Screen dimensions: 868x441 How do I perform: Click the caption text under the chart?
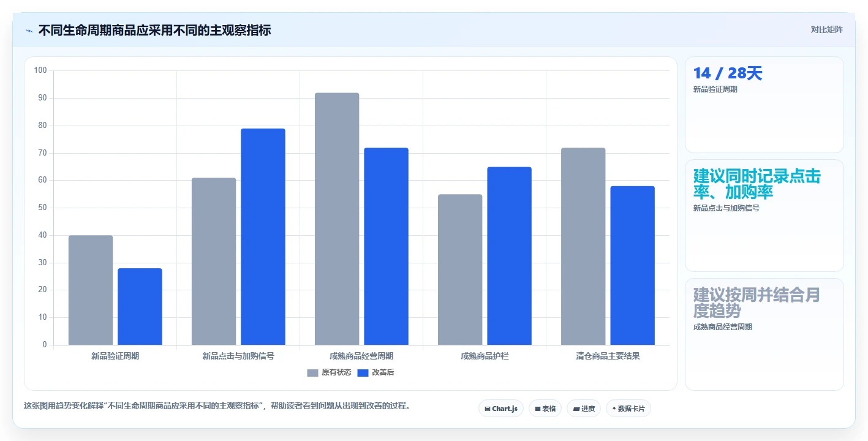217,405
